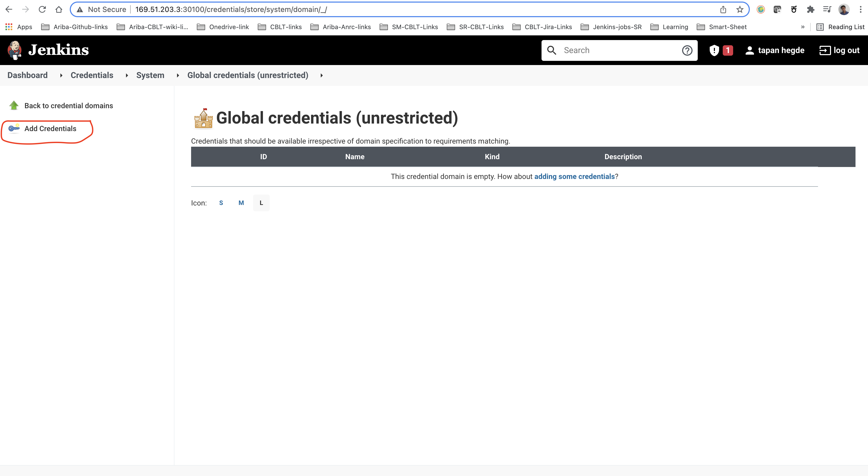This screenshot has width=868, height=476.
Task: Select medium icon size M
Action: [x=241, y=203]
